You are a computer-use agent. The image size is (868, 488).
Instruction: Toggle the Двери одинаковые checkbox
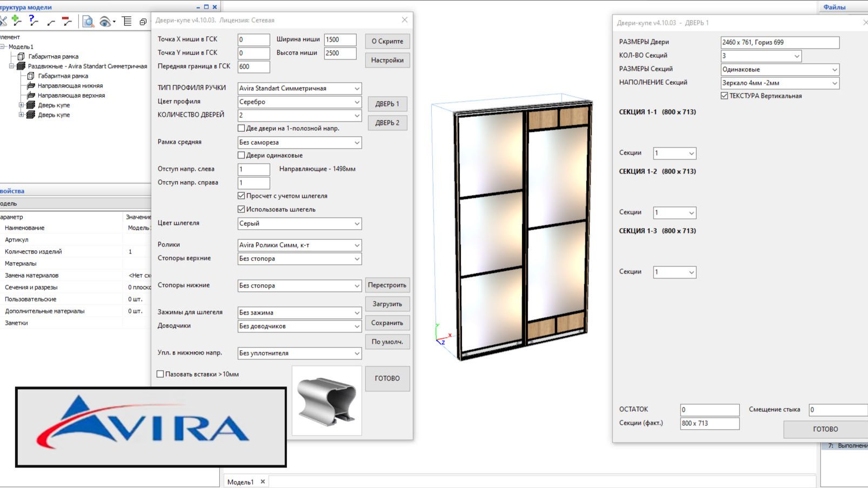pyautogui.click(x=242, y=155)
